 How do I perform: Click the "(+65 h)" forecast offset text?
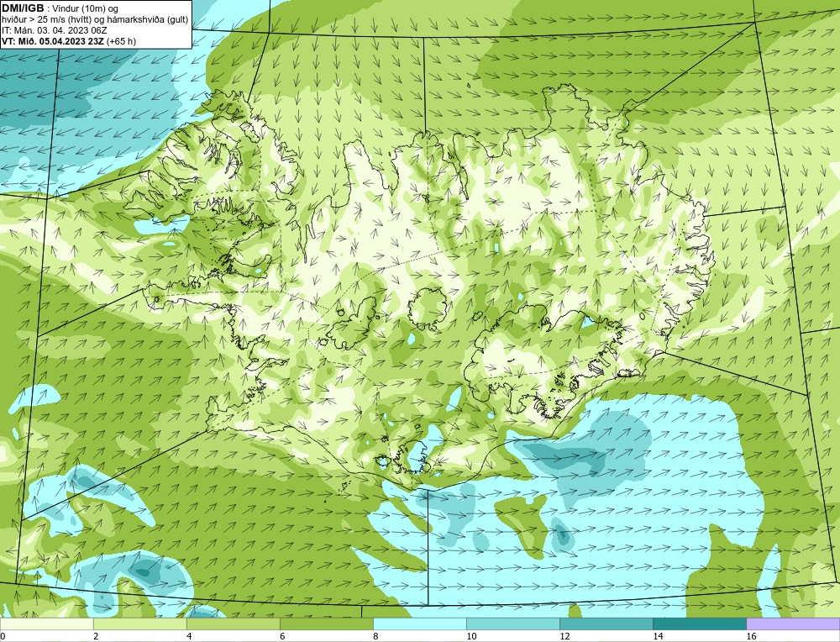click(x=121, y=41)
